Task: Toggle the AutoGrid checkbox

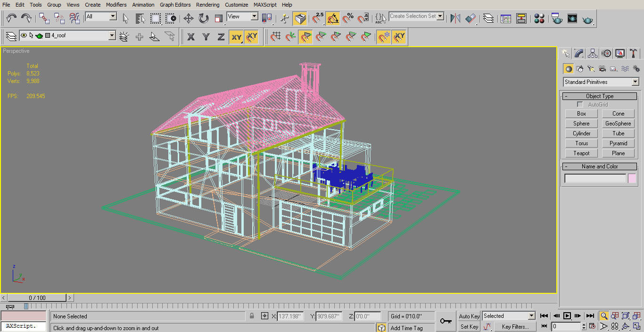Action: click(580, 105)
